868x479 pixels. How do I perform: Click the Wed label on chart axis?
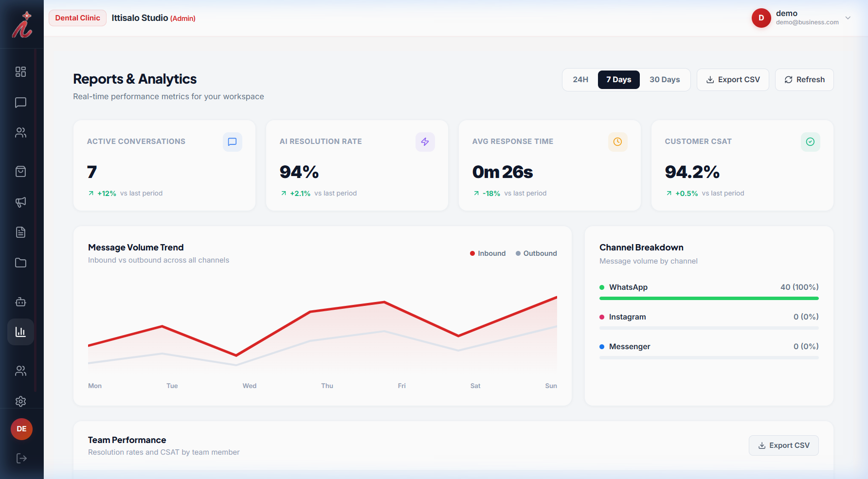[250, 386]
